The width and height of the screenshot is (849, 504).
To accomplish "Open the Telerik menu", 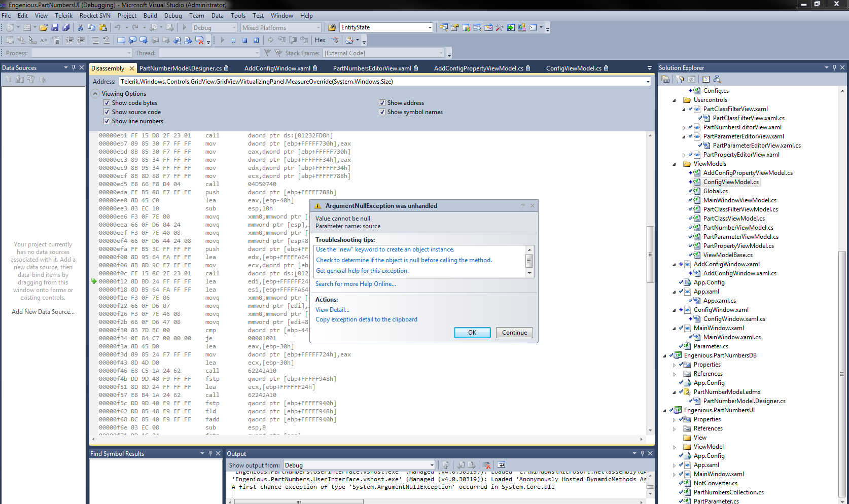I will tap(64, 16).
